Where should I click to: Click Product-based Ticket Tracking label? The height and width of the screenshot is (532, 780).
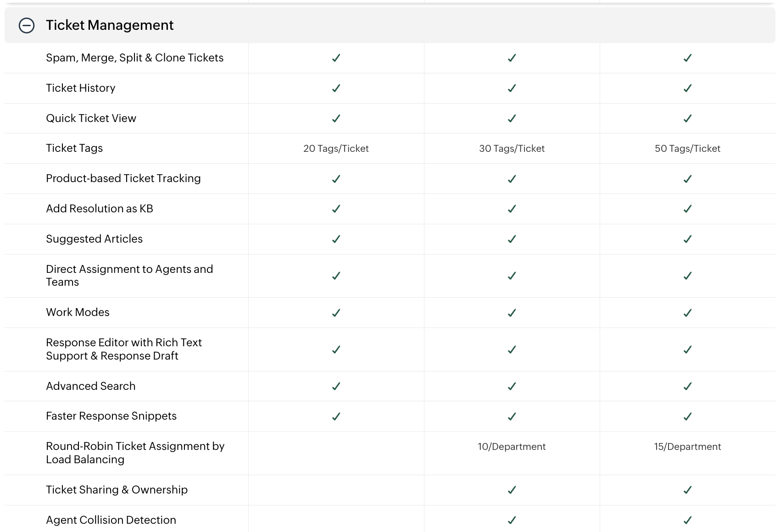tap(123, 178)
